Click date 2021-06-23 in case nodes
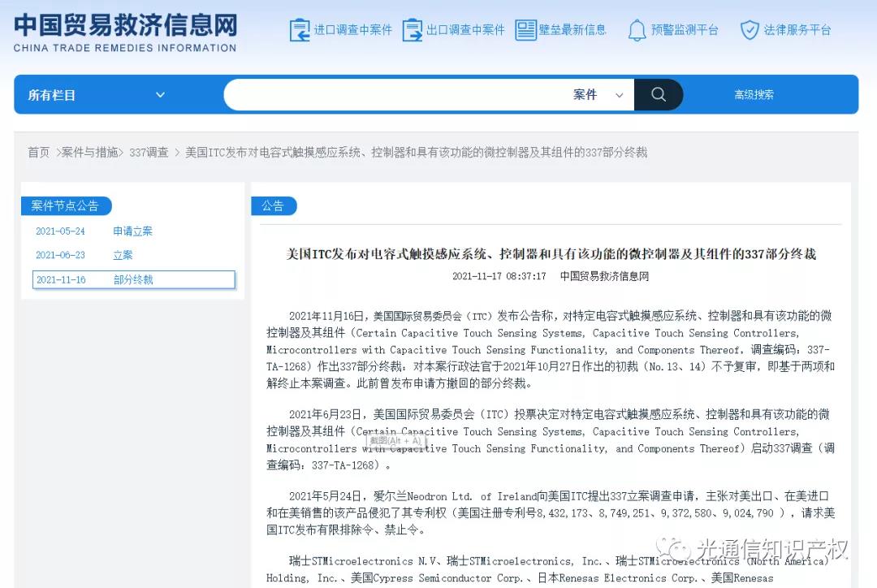The height and width of the screenshot is (588, 877). tap(60, 255)
